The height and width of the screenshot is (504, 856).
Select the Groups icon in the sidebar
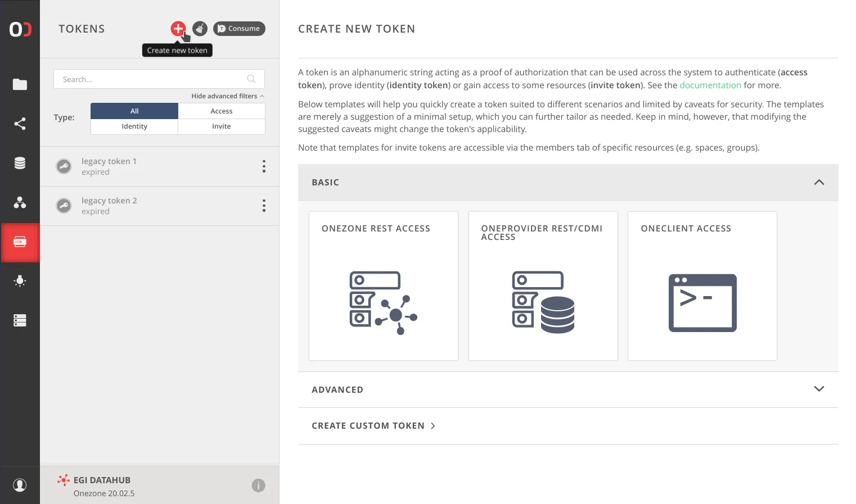coord(20,203)
